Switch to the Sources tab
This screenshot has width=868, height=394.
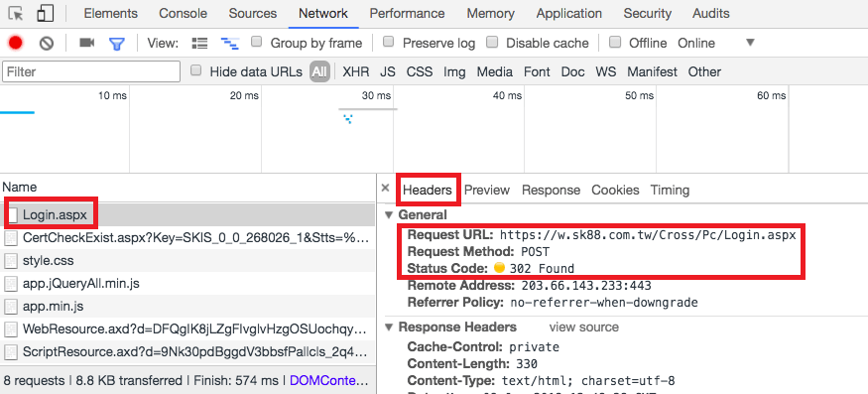click(253, 13)
